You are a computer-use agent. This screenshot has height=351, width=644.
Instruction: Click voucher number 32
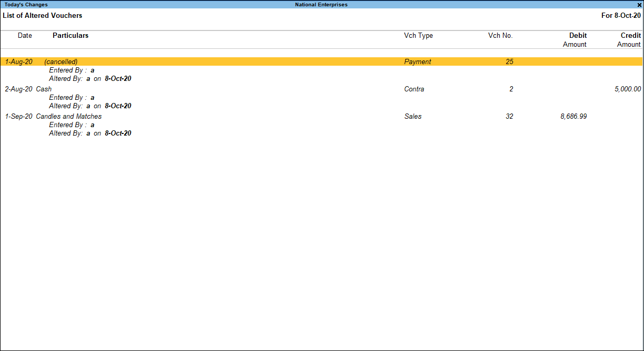click(x=509, y=116)
